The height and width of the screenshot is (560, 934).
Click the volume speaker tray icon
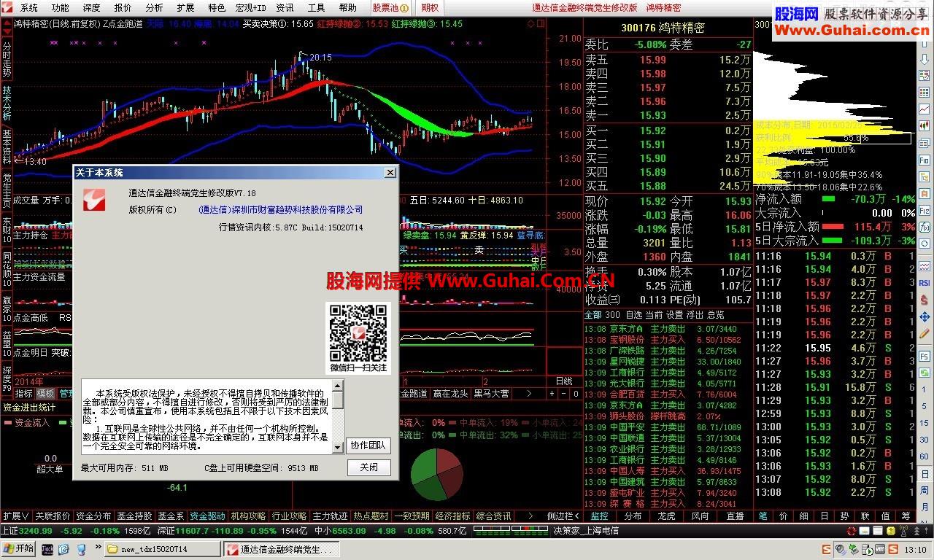point(841,549)
